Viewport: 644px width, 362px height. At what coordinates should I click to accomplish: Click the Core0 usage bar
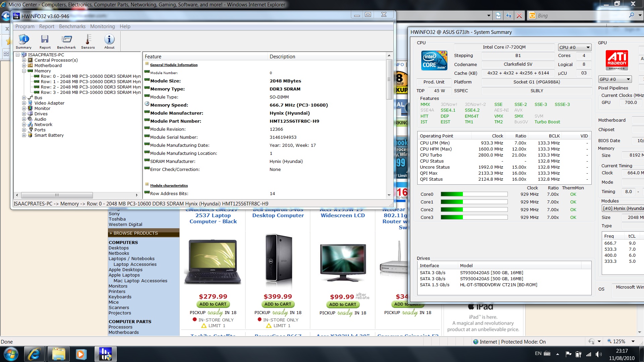[x=474, y=194]
